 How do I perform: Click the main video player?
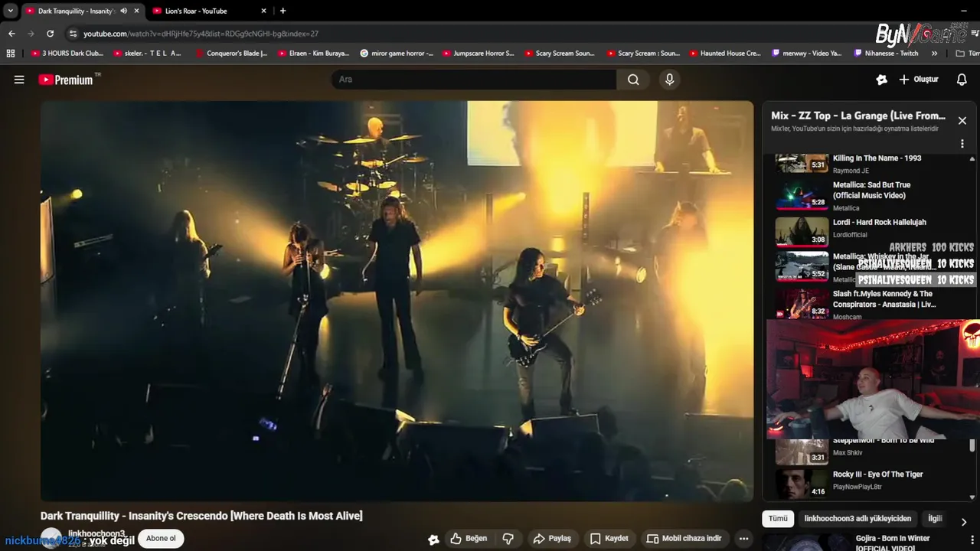397,301
